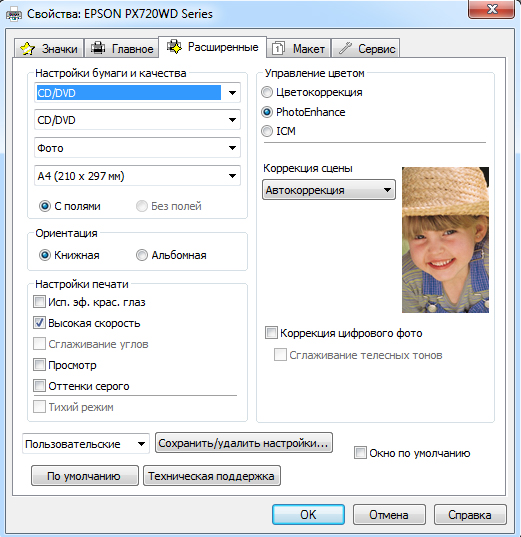Click the printer icon on Главное tab
Screen dimensions: 521x537
(x=98, y=48)
